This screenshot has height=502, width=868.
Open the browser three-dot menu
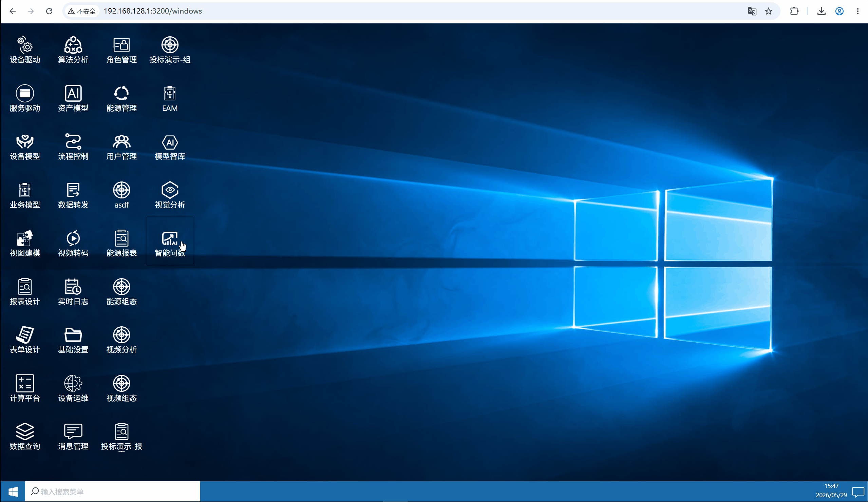click(x=858, y=11)
